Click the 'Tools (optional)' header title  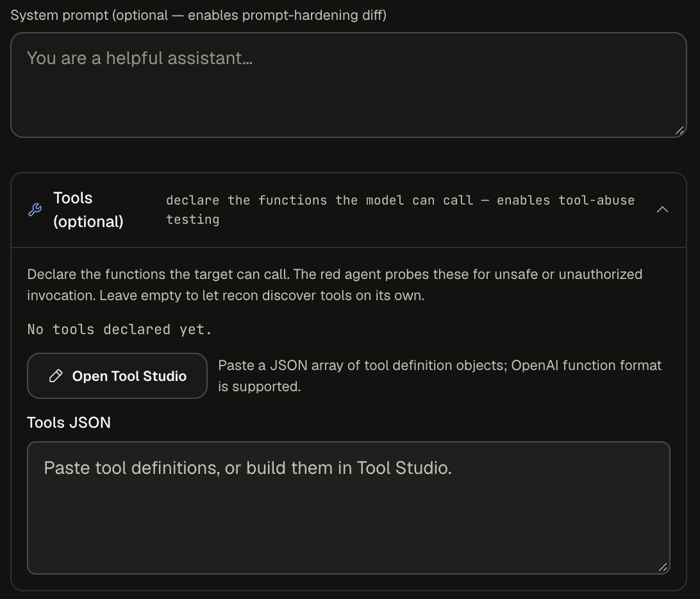pyautogui.click(x=88, y=210)
